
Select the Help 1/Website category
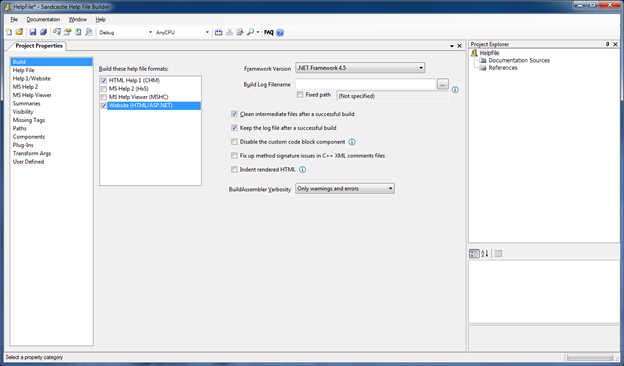click(x=52, y=78)
